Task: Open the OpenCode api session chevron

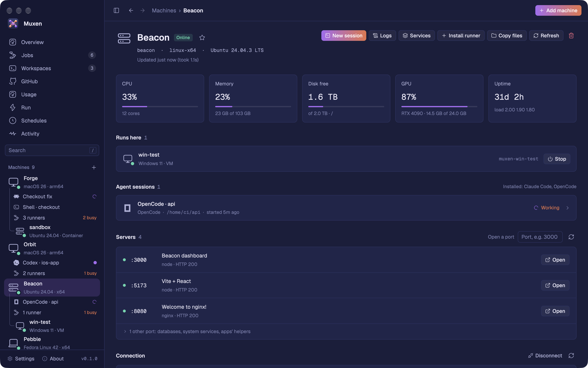Action: click(567, 208)
